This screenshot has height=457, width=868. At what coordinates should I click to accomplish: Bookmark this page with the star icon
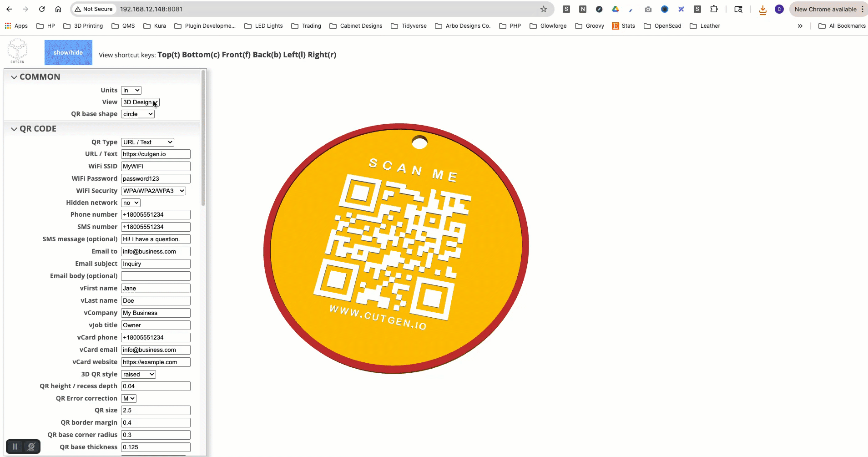coord(543,9)
